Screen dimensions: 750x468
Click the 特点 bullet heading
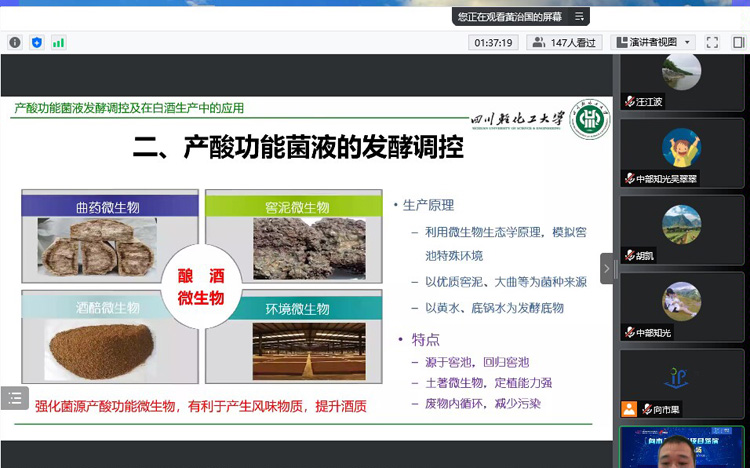(425, 340)
